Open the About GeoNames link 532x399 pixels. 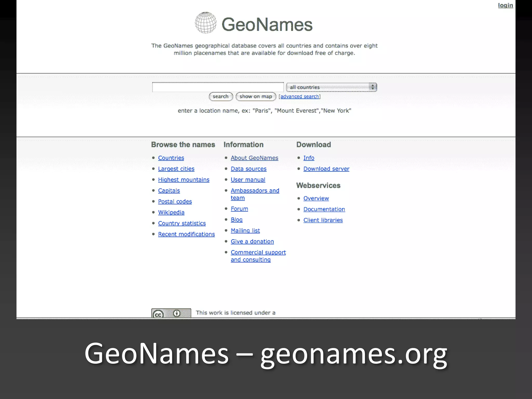click(x=254, y=158)
